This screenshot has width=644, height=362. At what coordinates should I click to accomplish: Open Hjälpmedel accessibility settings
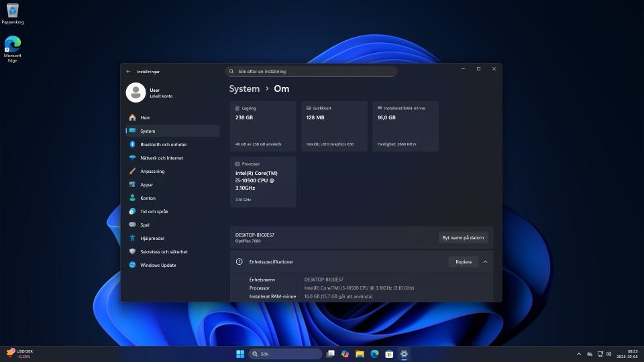pyautogui.click(x=152, y=238)
